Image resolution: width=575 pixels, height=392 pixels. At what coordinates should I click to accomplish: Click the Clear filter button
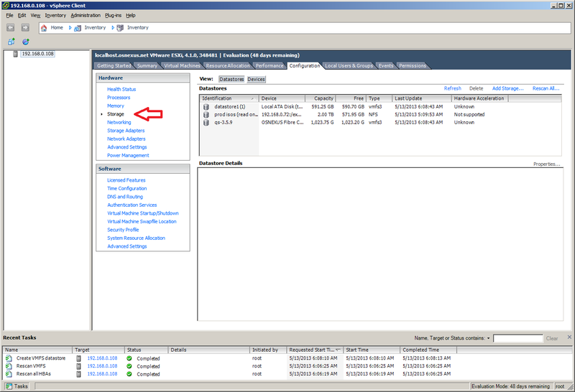pos(552,338)
